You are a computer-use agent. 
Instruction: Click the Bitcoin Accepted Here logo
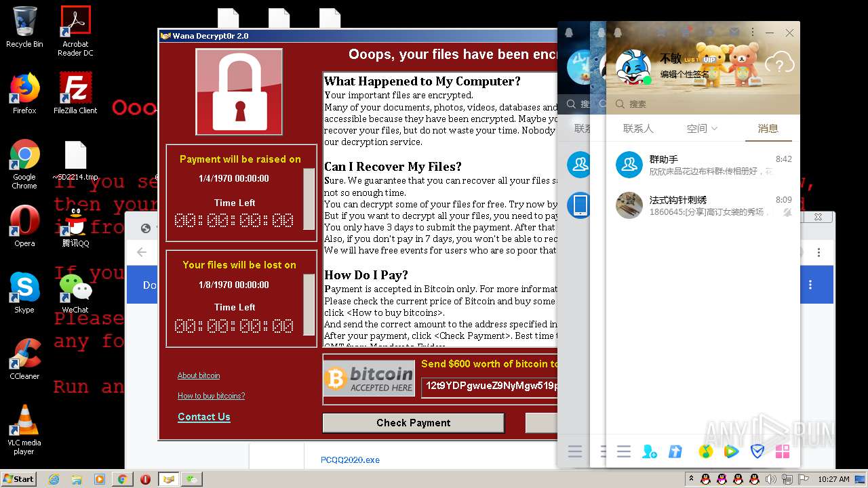coord(369,380)
